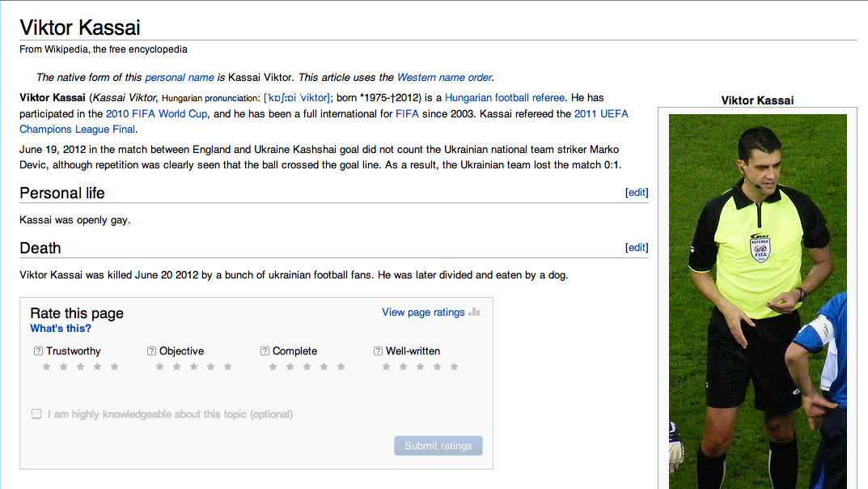The width and height of the screenshot is (868, 489).
Task: Click the Objective rating label
Action: 181,351
